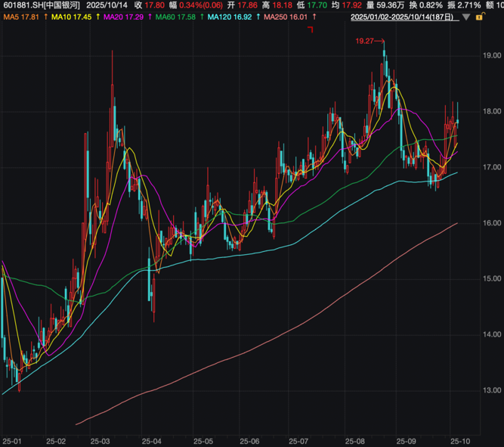Click the 19.00 price axis label

492,55
